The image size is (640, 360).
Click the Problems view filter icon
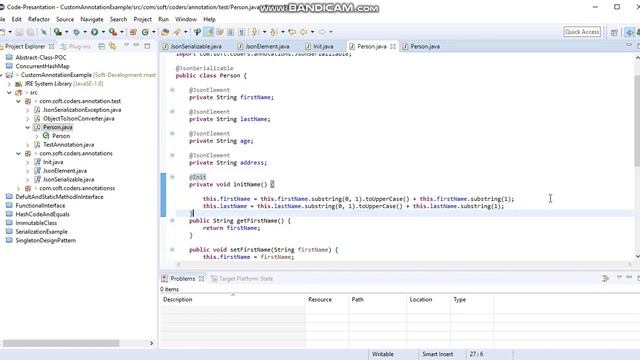(605, 278)
